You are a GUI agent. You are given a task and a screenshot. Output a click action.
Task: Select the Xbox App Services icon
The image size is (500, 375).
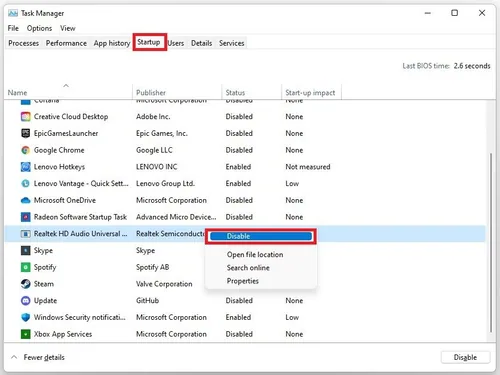pos(25,334)
